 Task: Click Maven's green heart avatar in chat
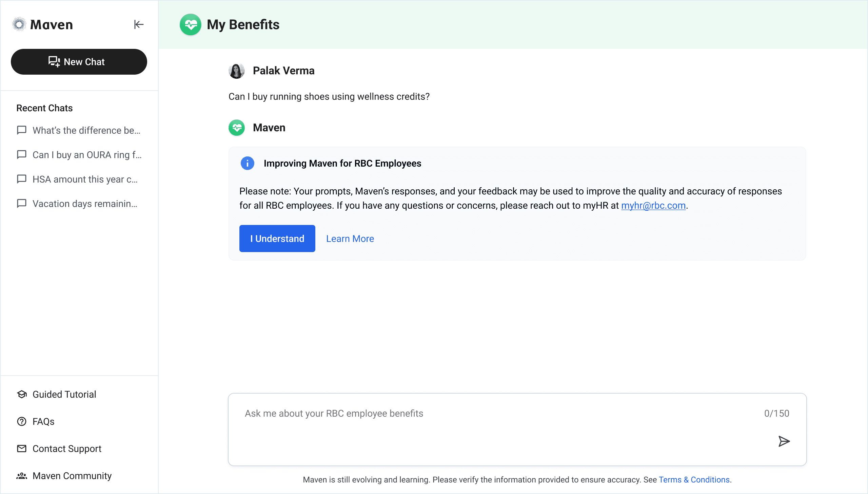tap(237, 128)
